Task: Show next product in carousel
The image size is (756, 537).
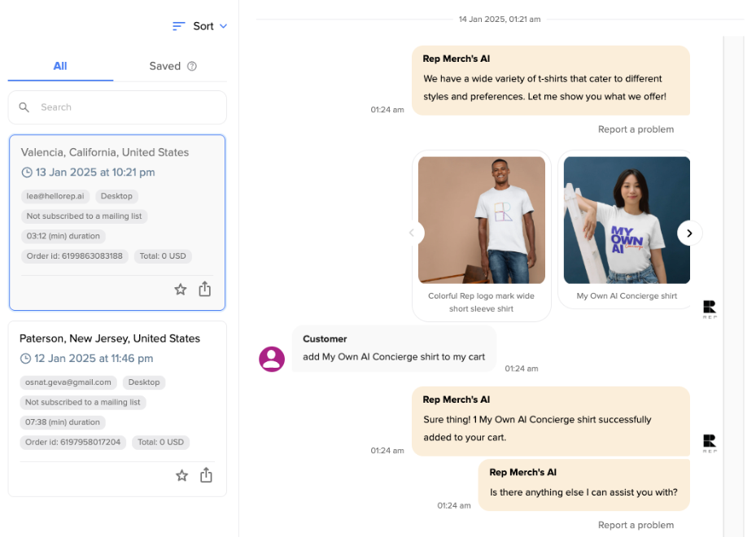Action: (x=689, y=234)
